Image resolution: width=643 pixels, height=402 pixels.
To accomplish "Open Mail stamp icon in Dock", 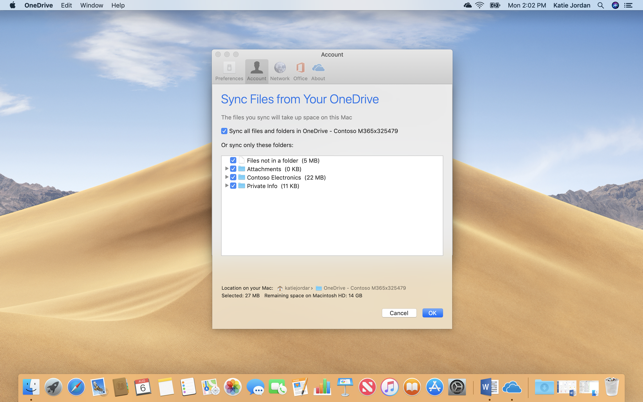I will coord(98,387).
